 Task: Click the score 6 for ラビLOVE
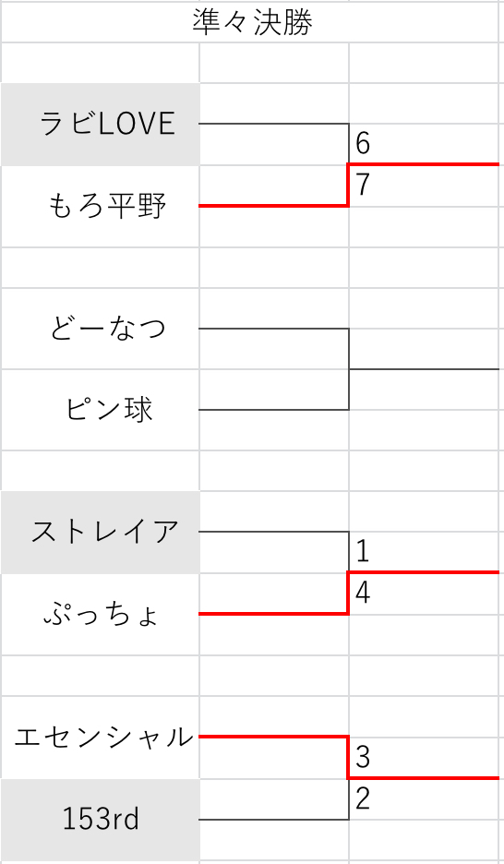point(363,144)
